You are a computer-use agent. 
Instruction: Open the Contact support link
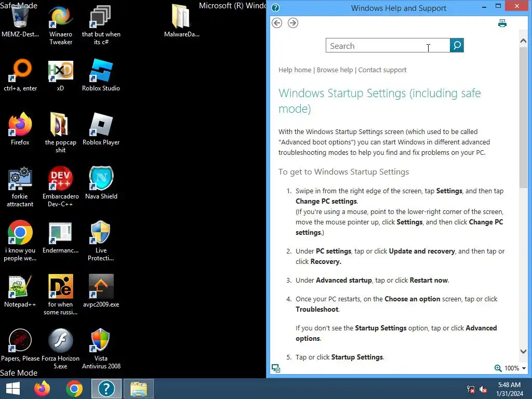click(x=382, y=70)
